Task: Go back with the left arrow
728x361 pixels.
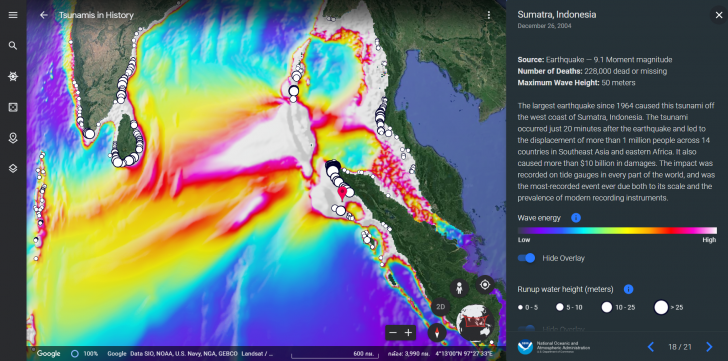Action: (44, 15)
